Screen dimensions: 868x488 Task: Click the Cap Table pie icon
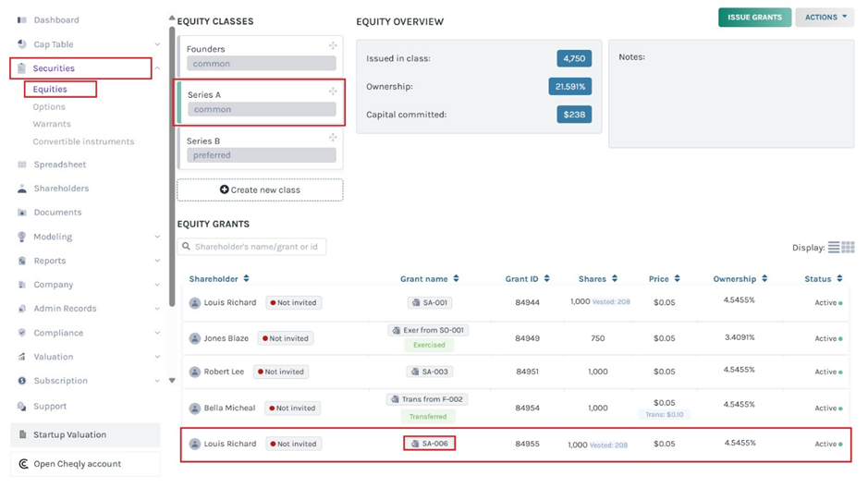[x=22, y=44]
